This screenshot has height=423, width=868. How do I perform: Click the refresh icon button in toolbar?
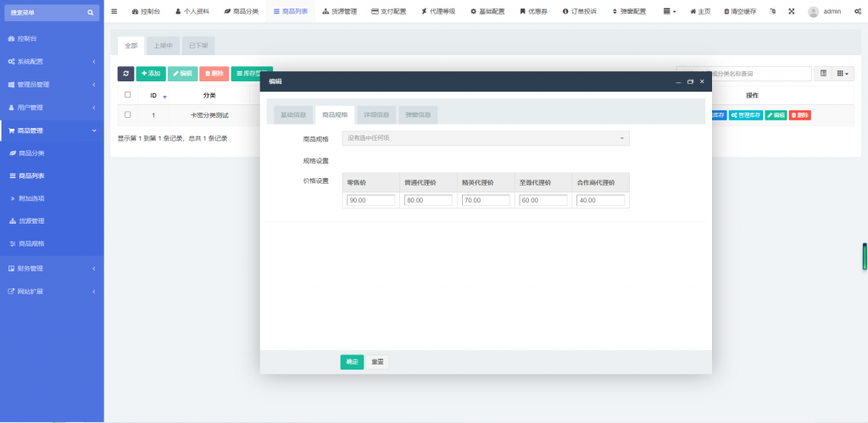pos(125,74)
